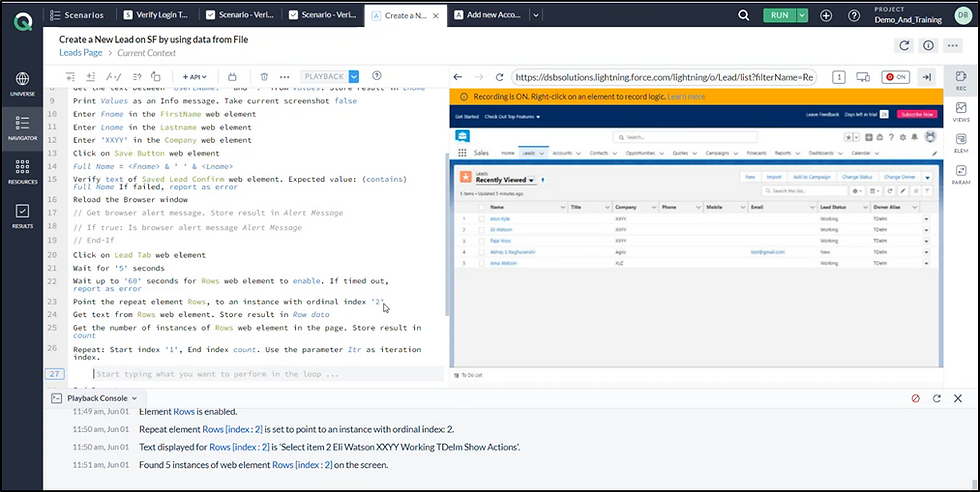Click the green RUN button
Screen dimensions: 980x492
click(x=779, y=16)
